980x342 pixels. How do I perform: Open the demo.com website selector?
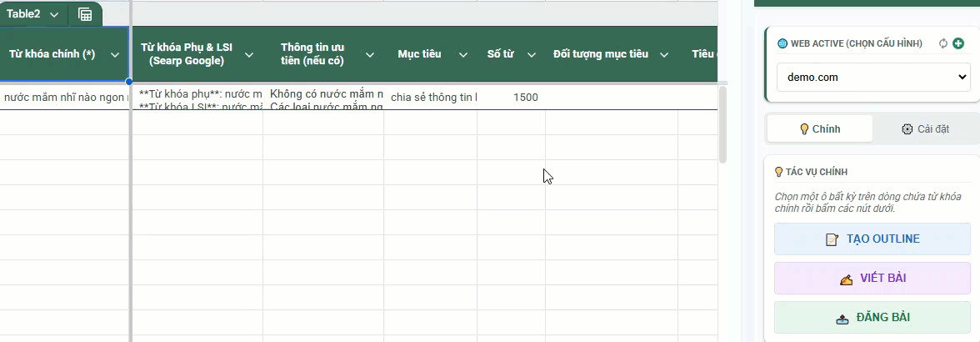[872, 77]
